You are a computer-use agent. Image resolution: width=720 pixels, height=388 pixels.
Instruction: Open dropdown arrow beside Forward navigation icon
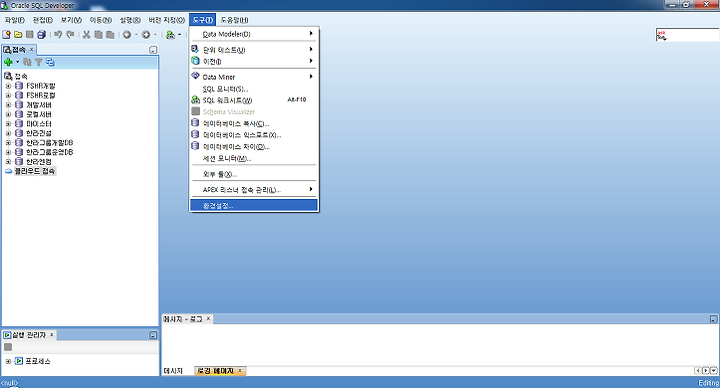click(x=155, y=34)
